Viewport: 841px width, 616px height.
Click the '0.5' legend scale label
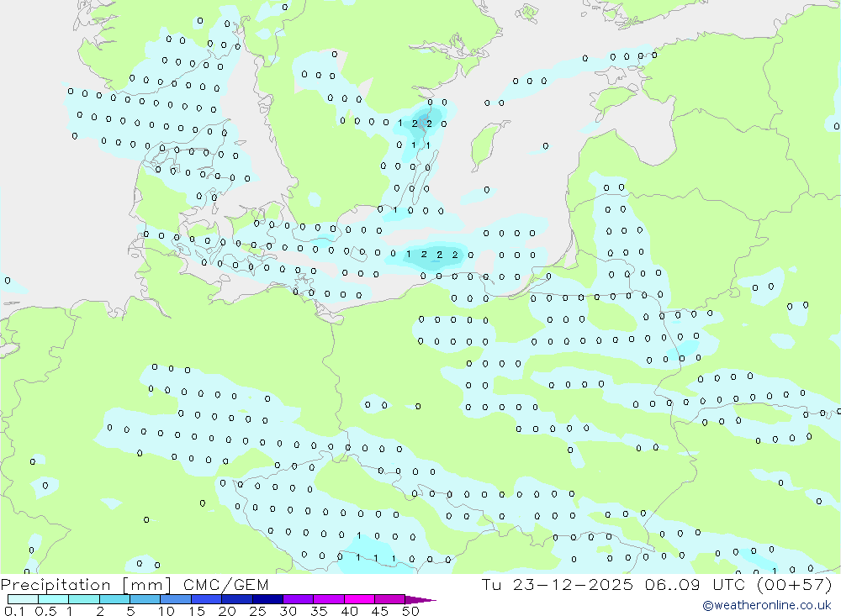point(45,611)
